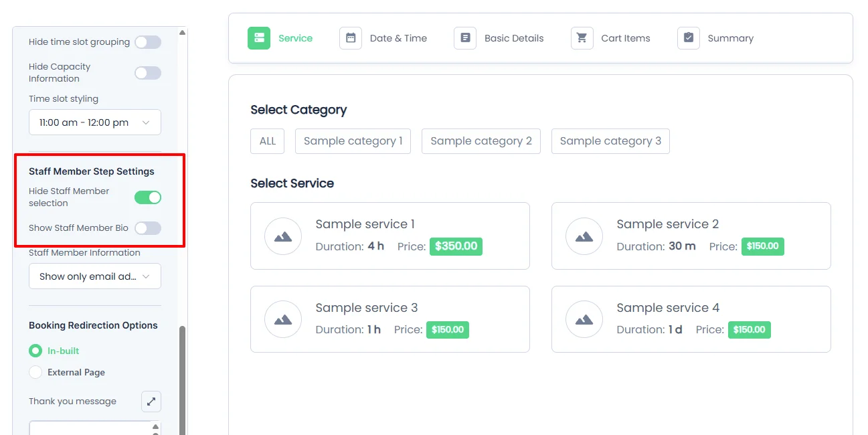Open the Summary step tab
Screen dimensions: 868x435
pyautogui.click(x=716, y=38)
